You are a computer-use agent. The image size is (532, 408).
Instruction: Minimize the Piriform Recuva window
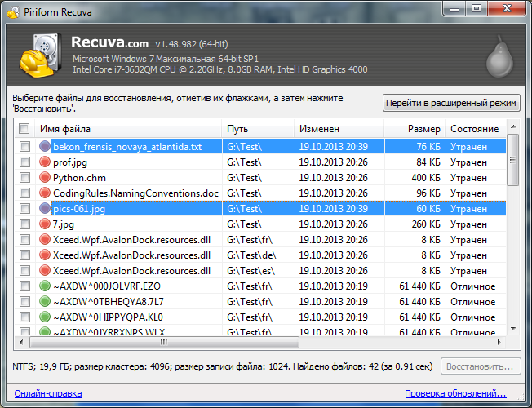pyautogui.click(x=454, y=8)
